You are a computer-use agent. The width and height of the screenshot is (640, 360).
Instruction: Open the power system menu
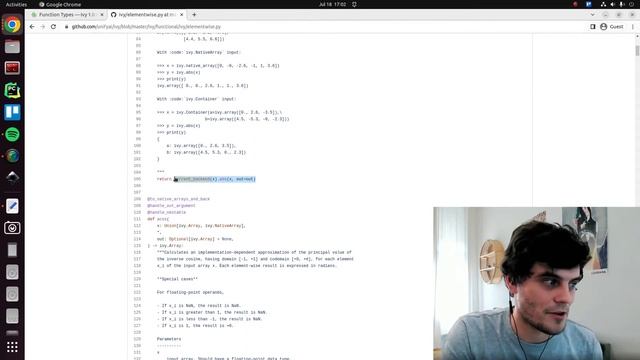coord(631,4)
